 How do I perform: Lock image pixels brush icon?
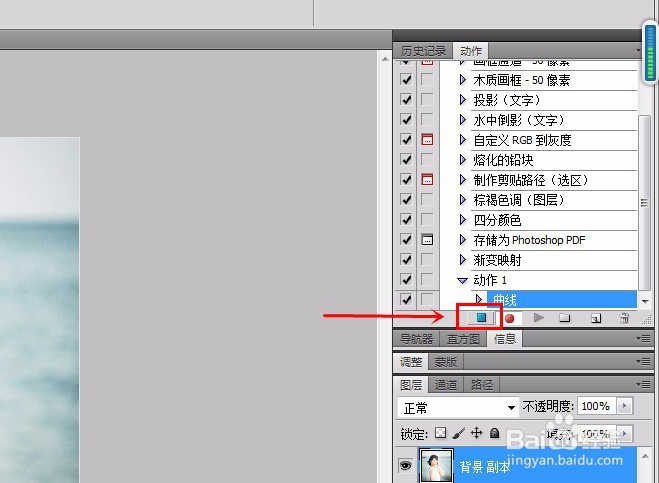459,433
